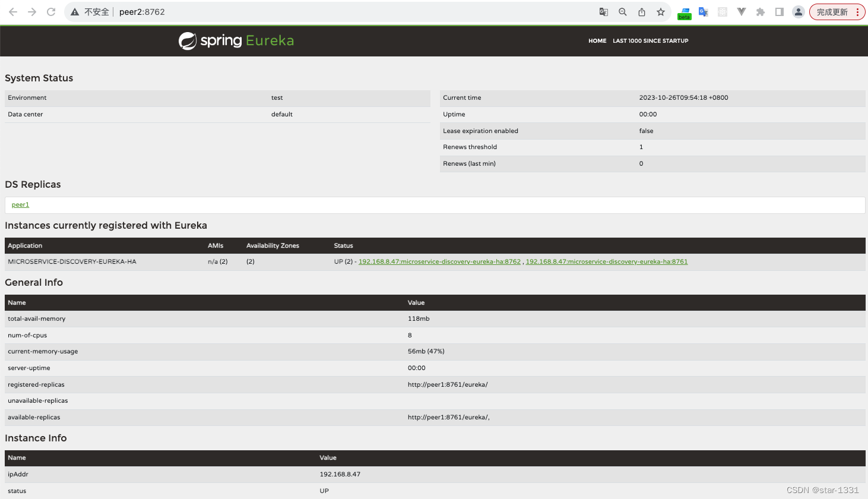Select the total-avail-memory value 118mb
The image size is (868, 499).
[x=419, y=319]
